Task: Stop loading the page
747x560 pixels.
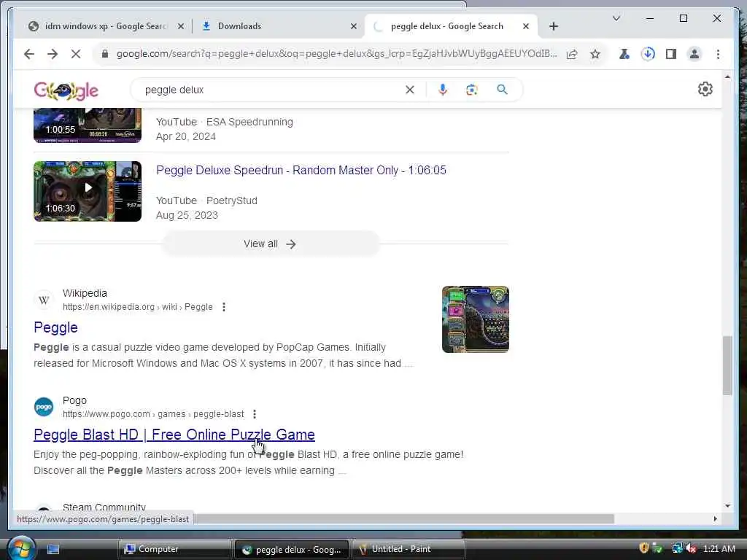Action: pos(76,54)
